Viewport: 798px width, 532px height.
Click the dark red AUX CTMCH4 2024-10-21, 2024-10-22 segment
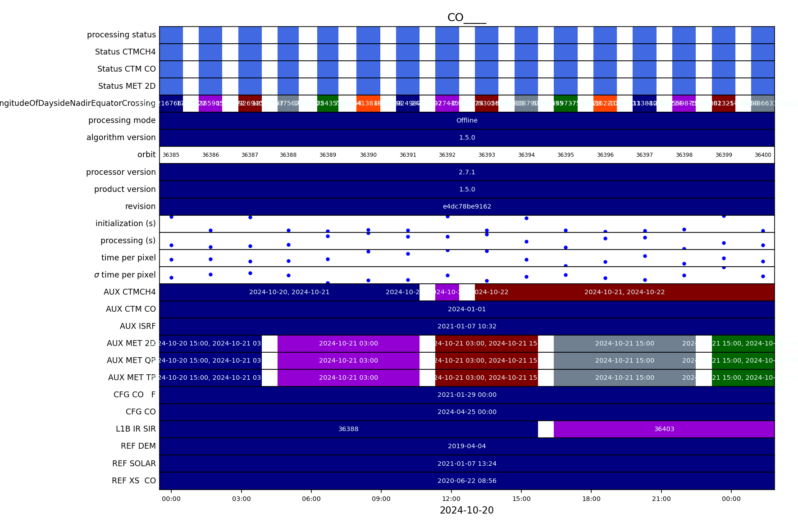pos(625,292)
